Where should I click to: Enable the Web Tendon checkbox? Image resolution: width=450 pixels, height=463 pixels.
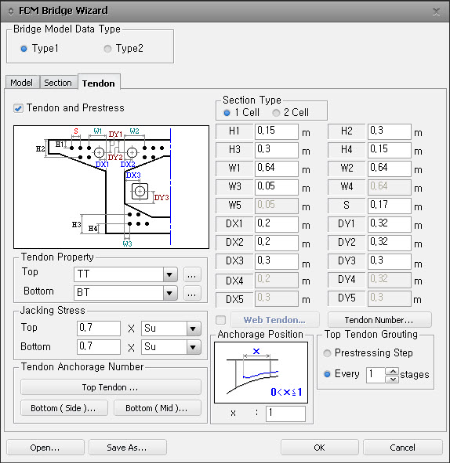221,320
